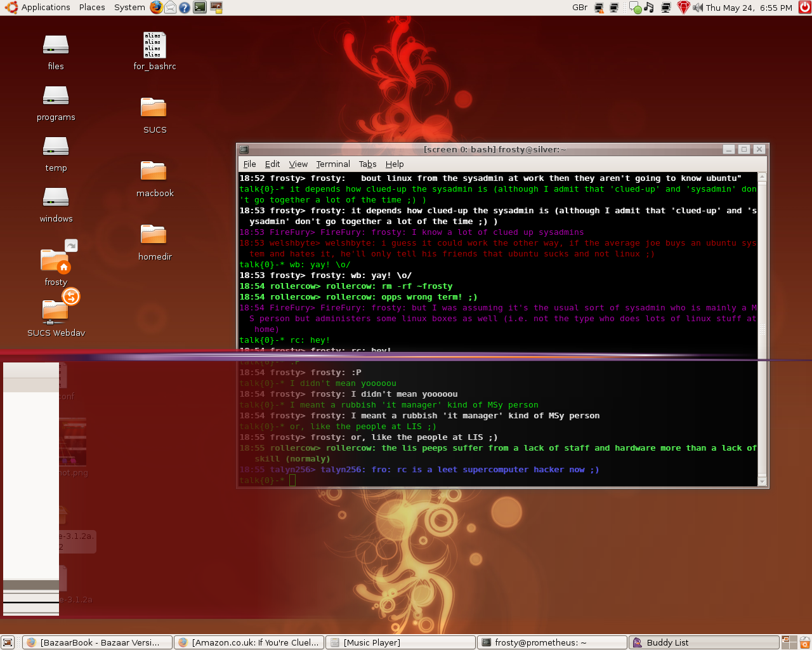Launch Firefox from the top panel
This screenshot has height=650, width=812.
[156, 8]
